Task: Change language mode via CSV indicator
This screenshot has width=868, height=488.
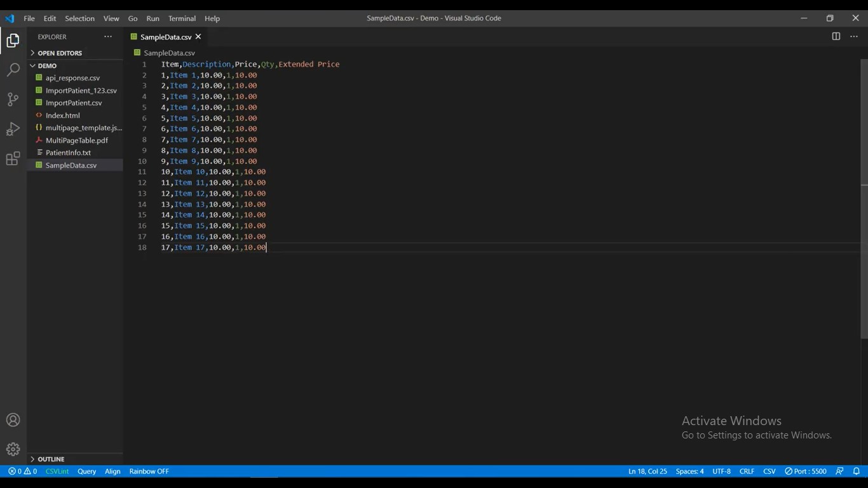Action: [770, 471]
